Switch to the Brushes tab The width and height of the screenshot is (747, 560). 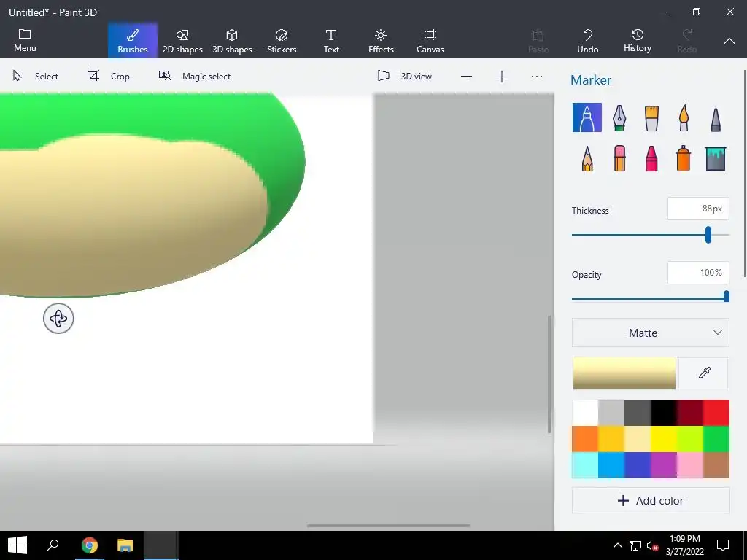click(x=133, y=41)
